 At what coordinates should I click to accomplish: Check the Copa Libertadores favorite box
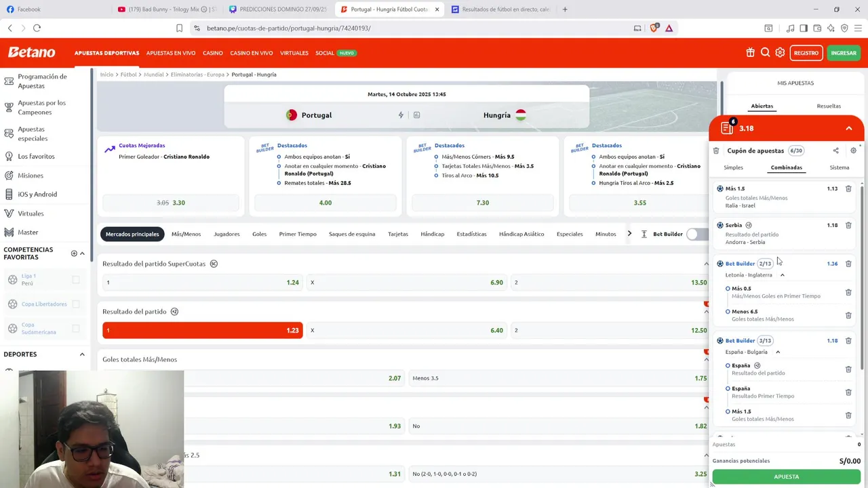(76, 304)
